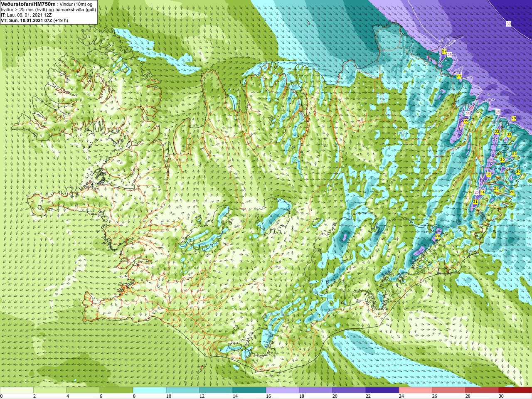Select the 2–4 m/s legend color swatch
The width and height of the screenshot is (532, 399).
(x=50, y=390)
